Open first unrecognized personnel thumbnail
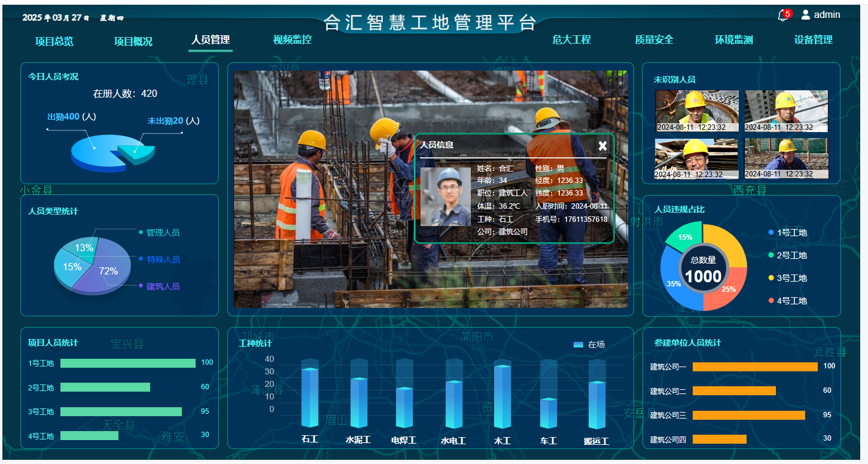The height and width of the screenshot is (464, 868). tap(696, 111)
